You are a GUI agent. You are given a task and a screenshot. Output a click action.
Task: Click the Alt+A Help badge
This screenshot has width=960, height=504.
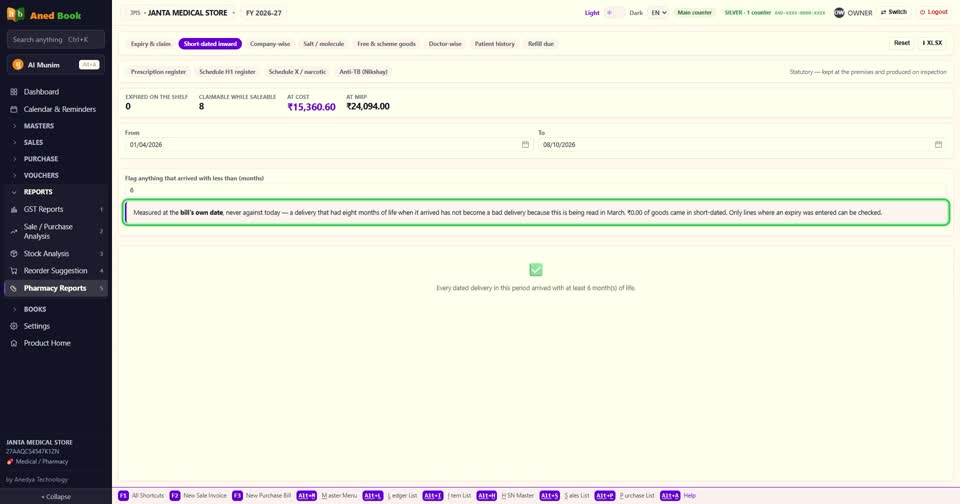point(670,495)
